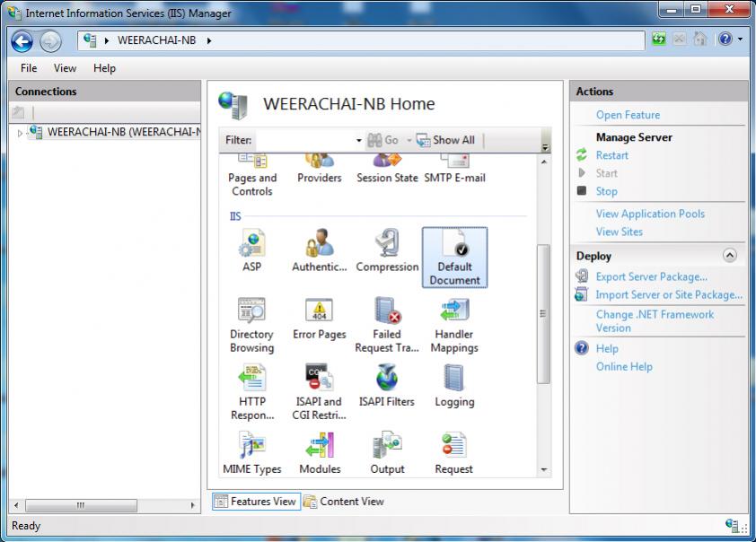Open the Request Filtering feature
The width and height of the screenshot is (756, 542).
[x=454, y=453]
